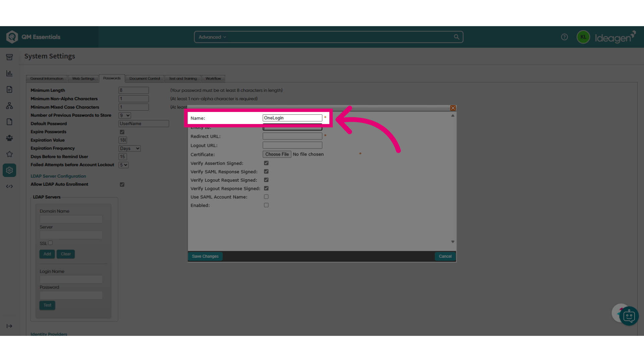
Task: Click the Redirect URL input field
Action: point(292,136)
